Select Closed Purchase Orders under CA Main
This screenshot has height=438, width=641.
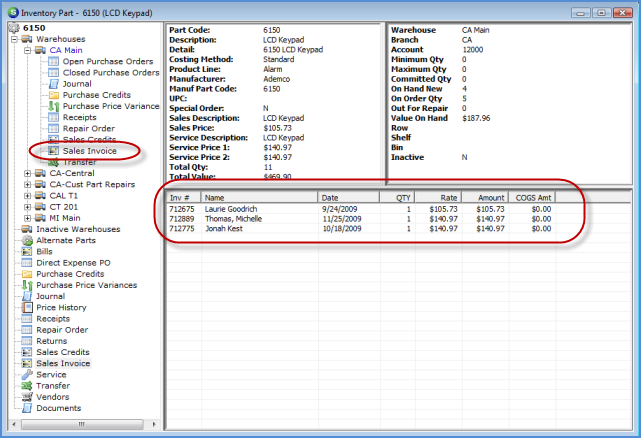coord(110,72)
